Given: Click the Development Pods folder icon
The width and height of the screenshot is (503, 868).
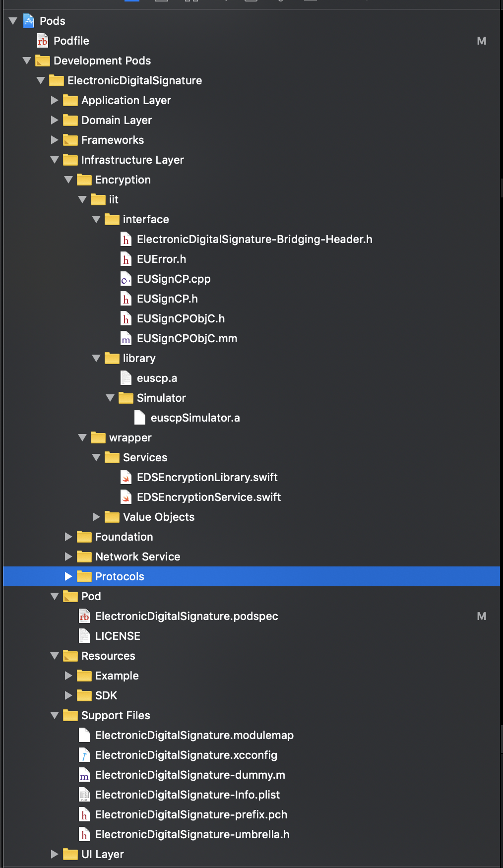Looking at the screenshot, I should point(43,61).
